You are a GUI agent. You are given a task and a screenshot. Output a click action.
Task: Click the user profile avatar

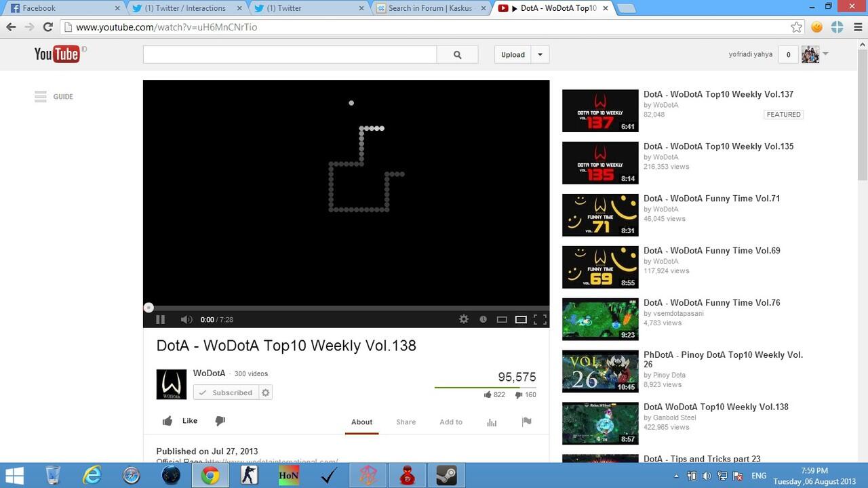coord(810,55)
